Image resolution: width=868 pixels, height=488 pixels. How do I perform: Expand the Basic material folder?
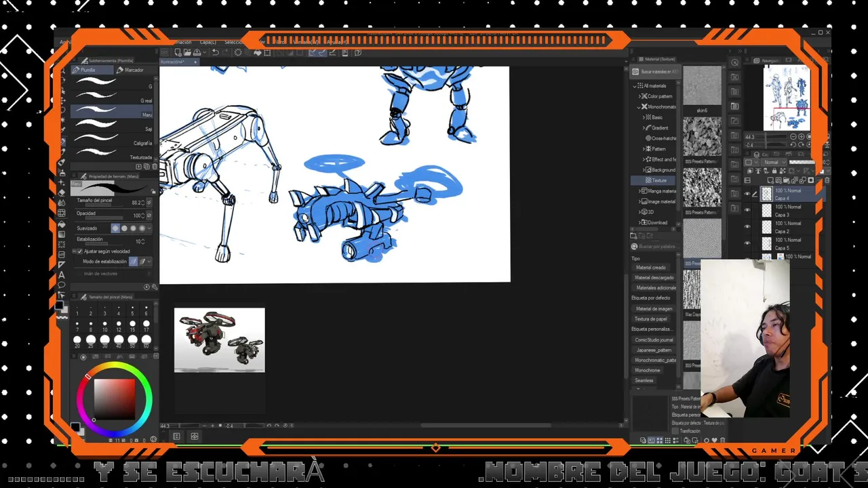644,117
